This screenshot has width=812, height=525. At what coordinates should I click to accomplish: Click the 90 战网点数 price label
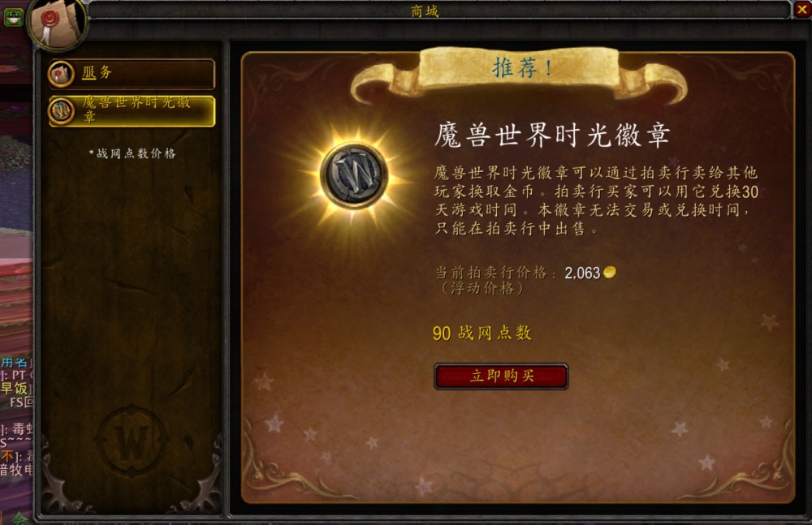[482, 333]
